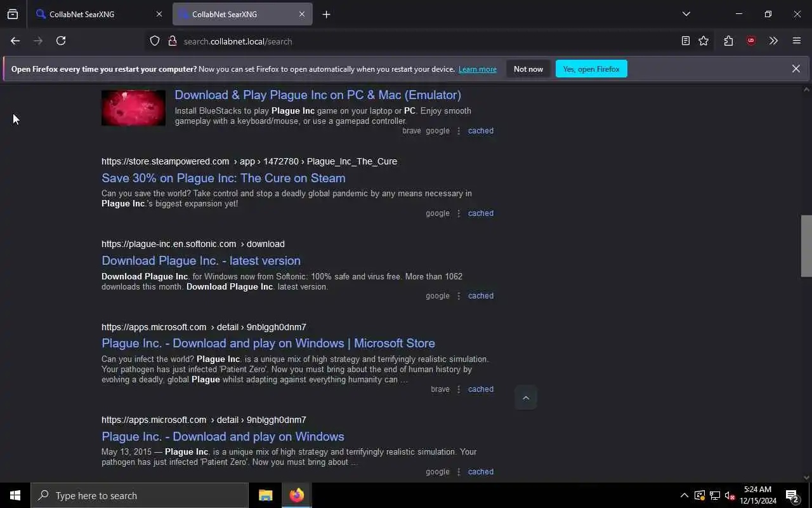
Task: Click the Firefox taskbar icon
Action: click(x=296, y=495)
